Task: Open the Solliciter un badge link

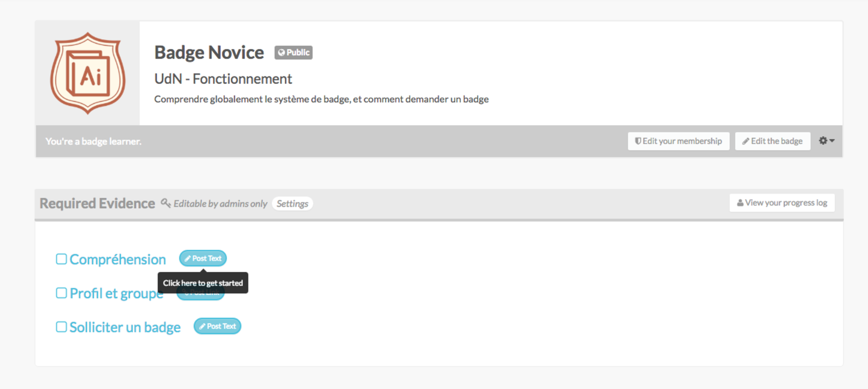Action: [x=125, y=327]
